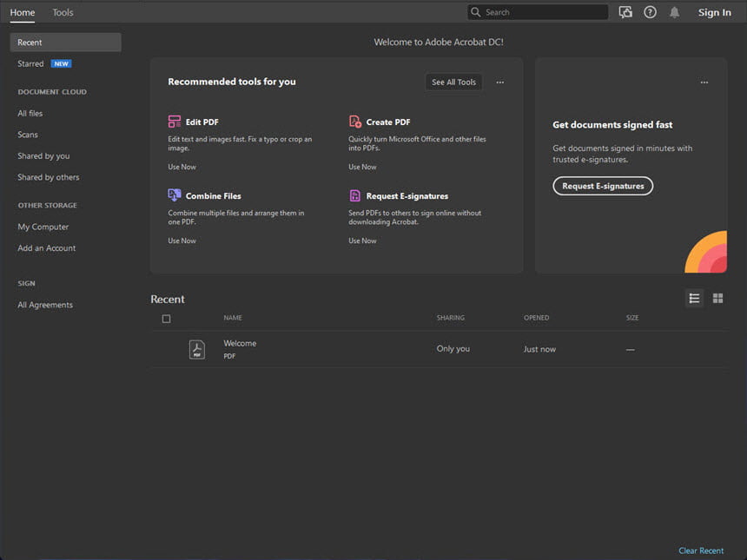
Task: Open All files under Document Cloud
Action: tap(30, 114)
